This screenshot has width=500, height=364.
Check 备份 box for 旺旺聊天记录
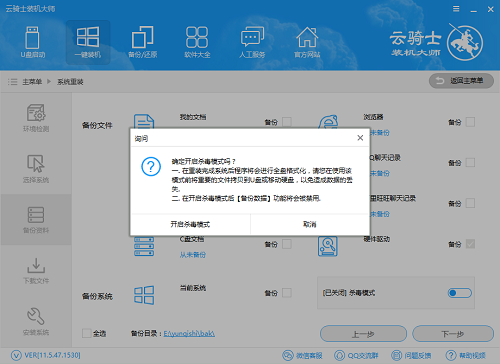470,203
